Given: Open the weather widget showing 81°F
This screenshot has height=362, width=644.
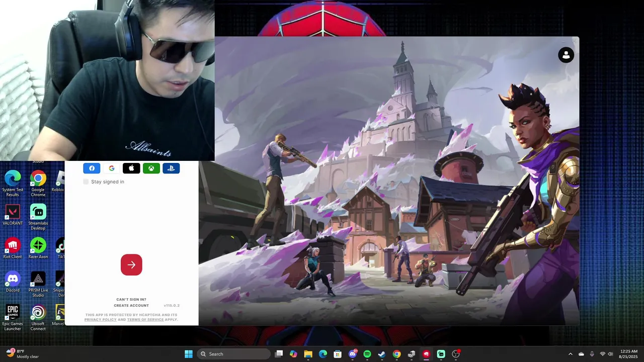Looking at the screenshot, I should point(23,354).
